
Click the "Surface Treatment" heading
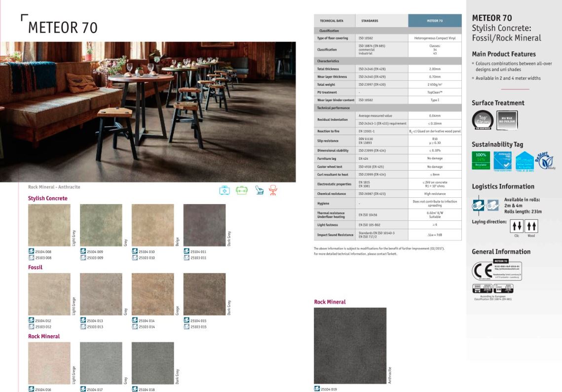coord(498,103)
